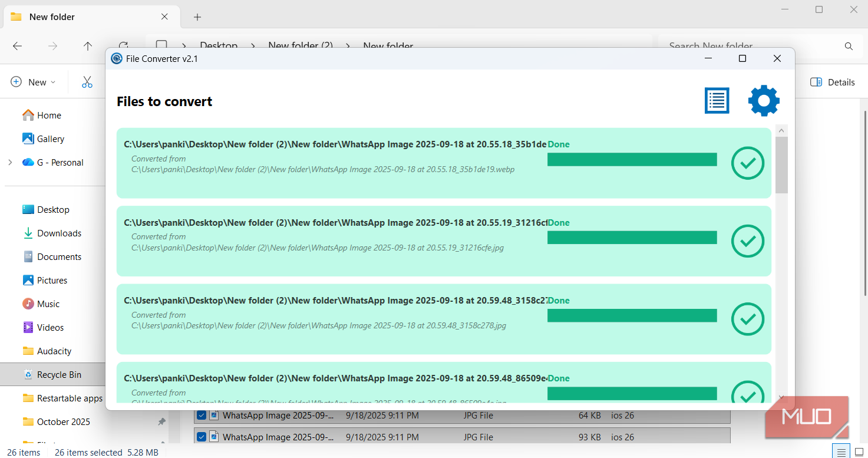Go up one folder level in Explorer
This screenshot has width=868, height=458.
coord(88,46)
